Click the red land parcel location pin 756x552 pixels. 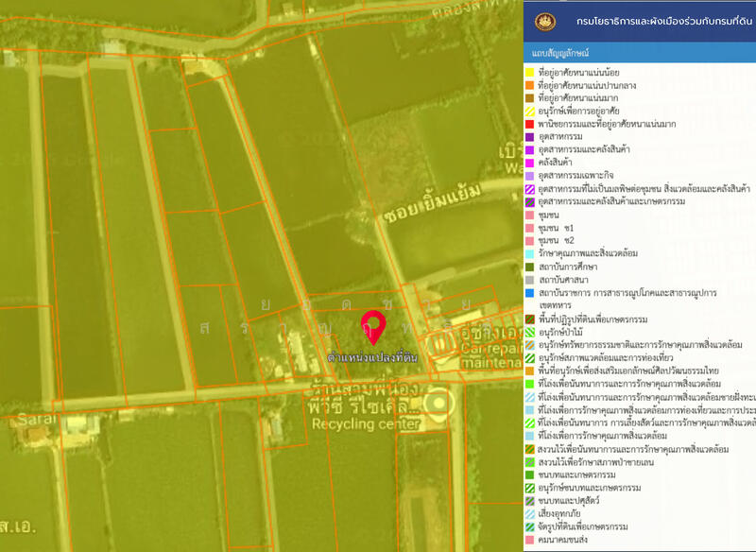374,325
